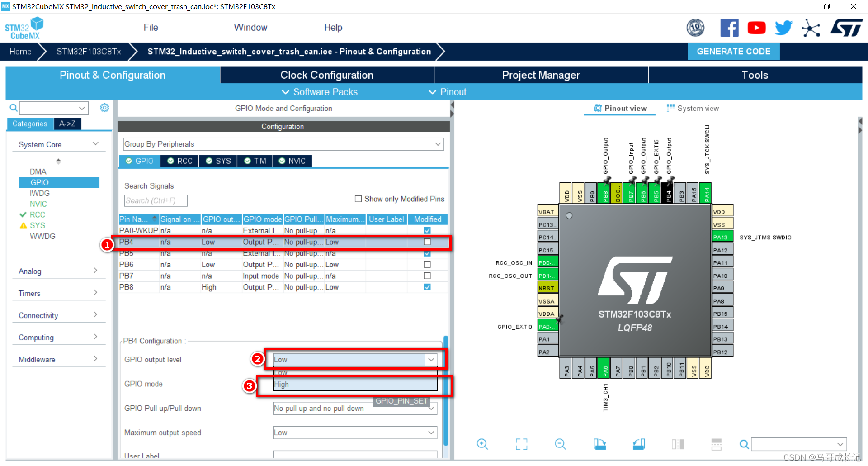This screenshot has width=868, height=466.
Task: Open the File menu
Action: coord(151,28)
